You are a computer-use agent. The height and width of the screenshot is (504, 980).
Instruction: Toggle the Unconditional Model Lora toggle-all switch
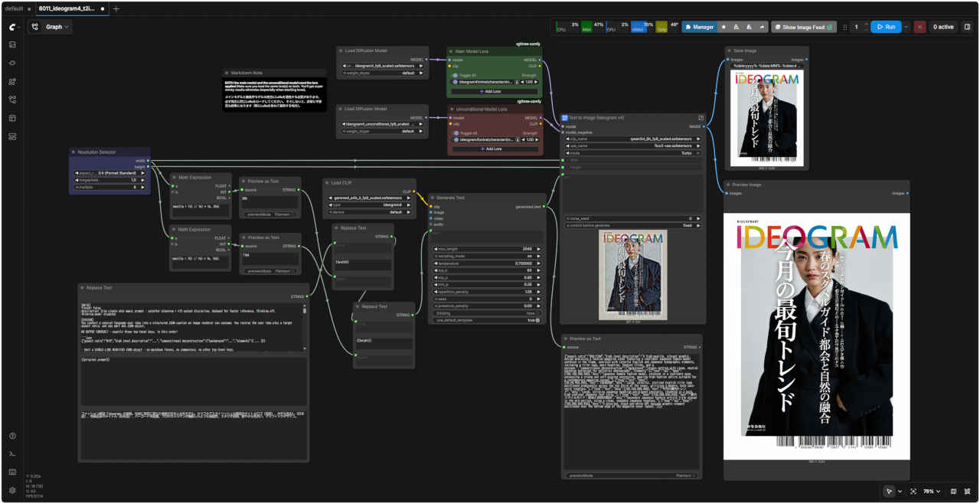(456, 133)
